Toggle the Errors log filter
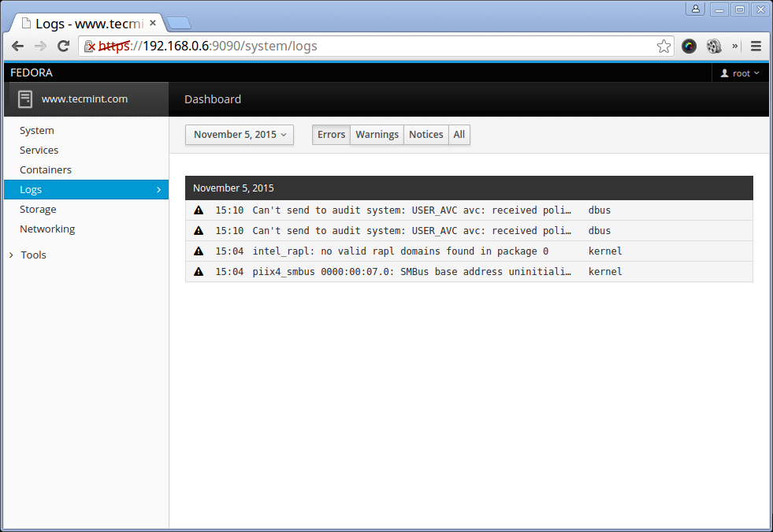 (x=331, y=135)
